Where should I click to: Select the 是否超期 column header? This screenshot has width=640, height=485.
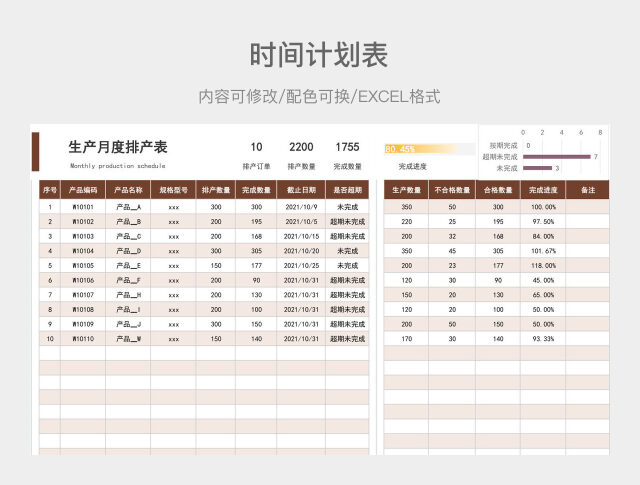click(x=347, y=190)
